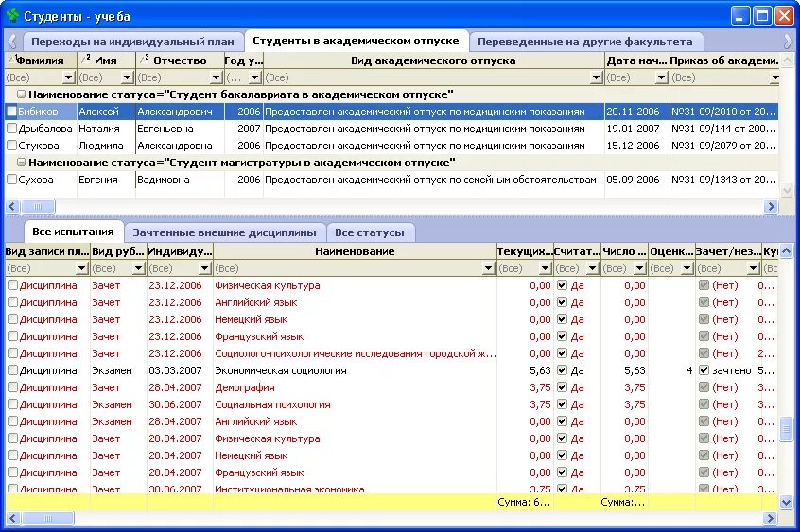The height and width of the screenshot is (532, 800).
Task: Sort lower grid by Наименование header
Action: (355, 251)
